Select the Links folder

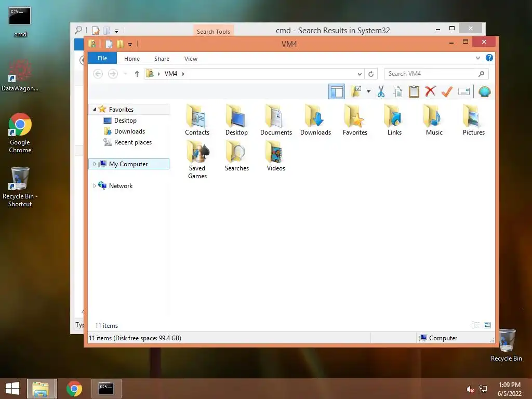click(x=394, y=120)
